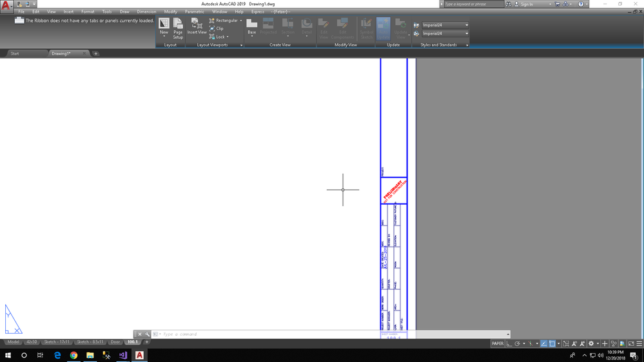Expand the Lock viewport dropdown
This screenshot has height=362, width=644.
(x=228, y=37)
